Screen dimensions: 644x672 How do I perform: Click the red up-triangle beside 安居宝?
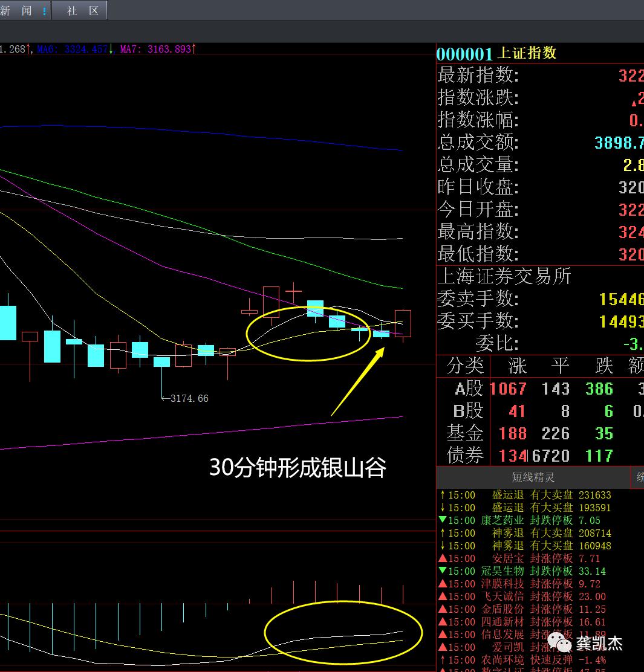coord(442,559)
